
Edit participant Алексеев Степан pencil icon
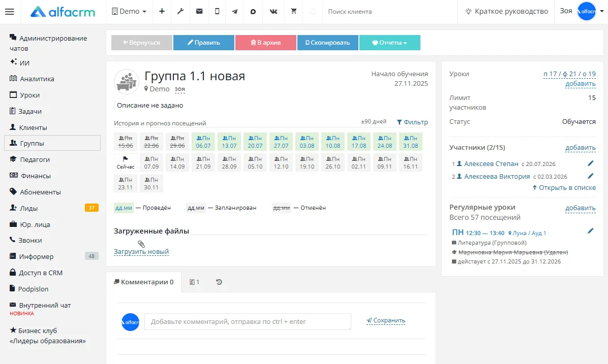point(591,163)
